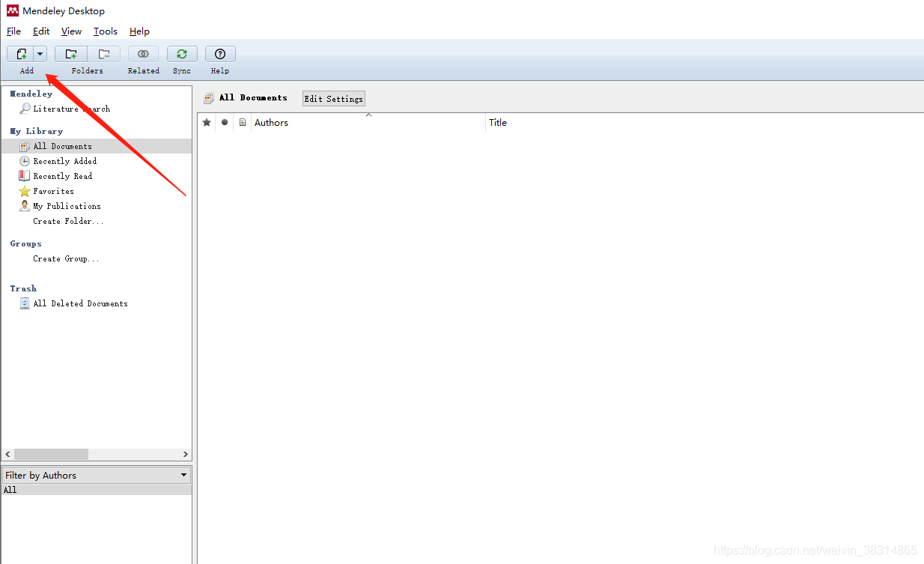924x564 pixels.
Task: Click the Remove Folder toolbar icon
Action: click(104, 54)
